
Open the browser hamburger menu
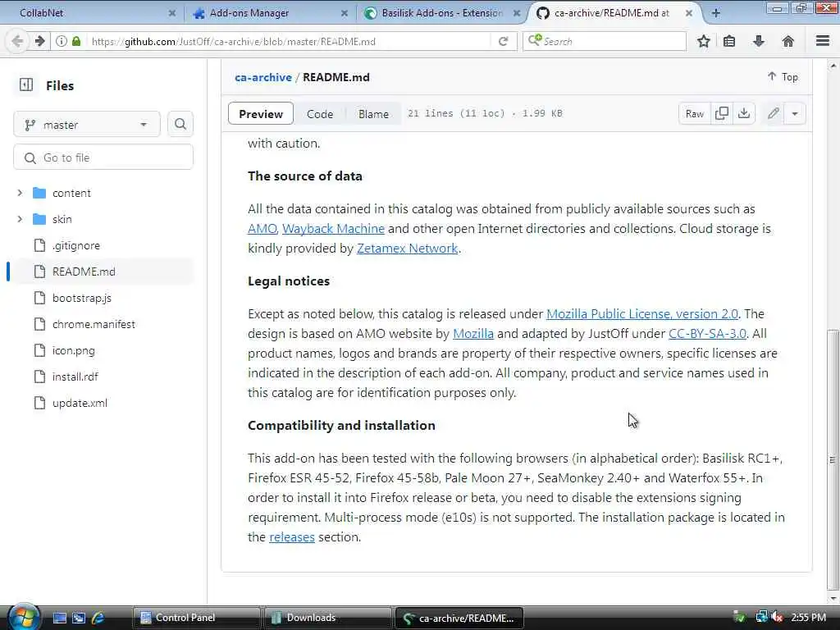click(823, 41)
